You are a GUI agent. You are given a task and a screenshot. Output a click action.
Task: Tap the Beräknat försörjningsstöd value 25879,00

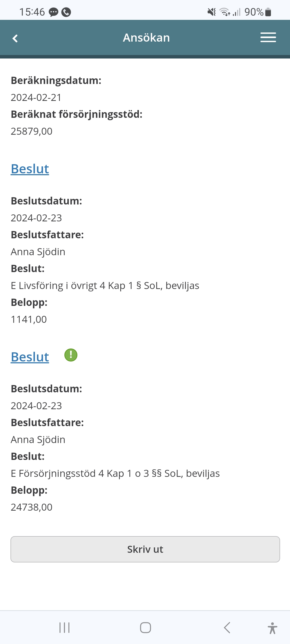point(31,131)
